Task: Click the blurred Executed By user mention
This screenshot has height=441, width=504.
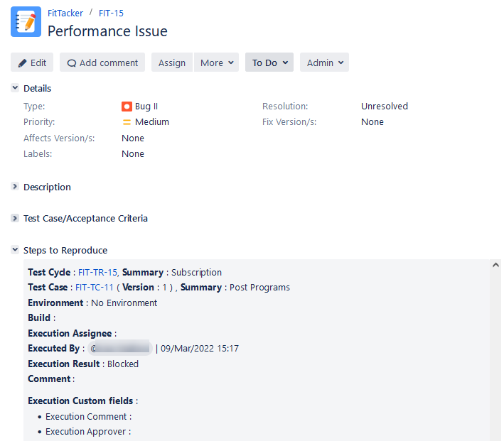Action: coord(120,348)
